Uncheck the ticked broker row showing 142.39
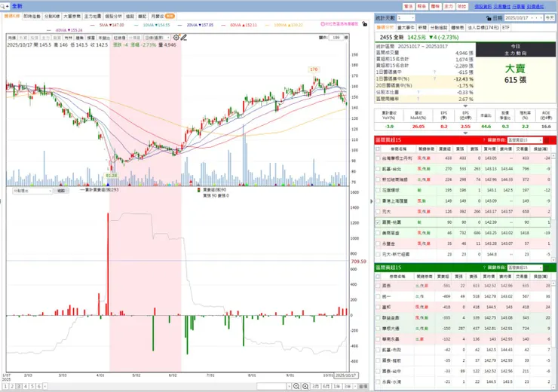558x392 pixels. 378,222
